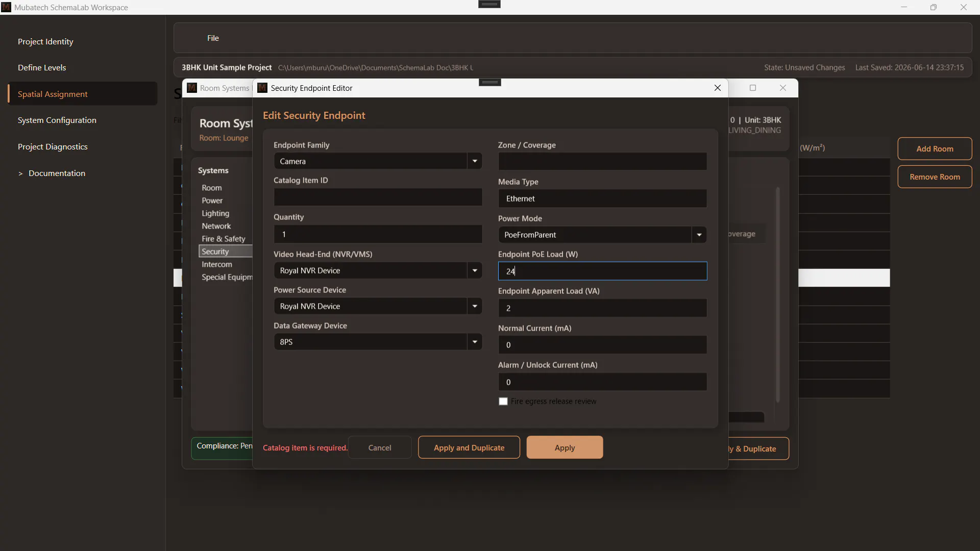This screenshot has width=980, height=551.
Task: Open Project Diagnostics section
Action: [53, 146]
